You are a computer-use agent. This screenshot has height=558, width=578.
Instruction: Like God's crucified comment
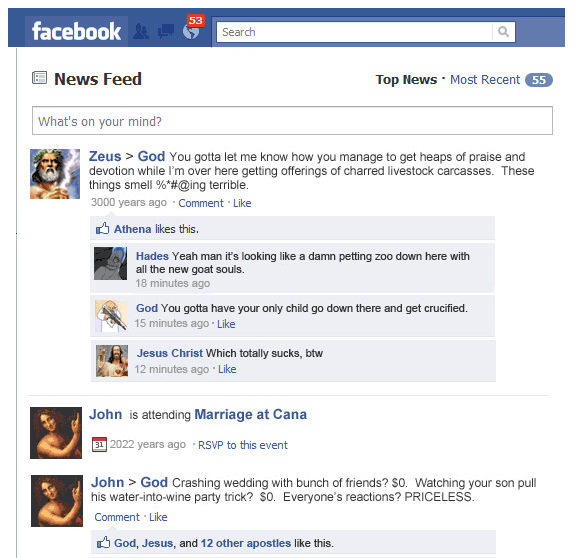coord(226,324)
